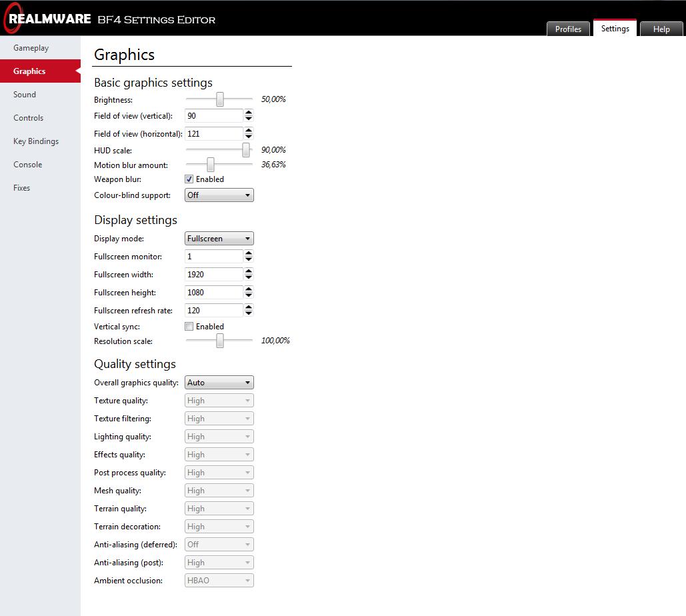686x616 pixels.
Task: Increase vertical field of view spinner
Action: tap(249, 113)
